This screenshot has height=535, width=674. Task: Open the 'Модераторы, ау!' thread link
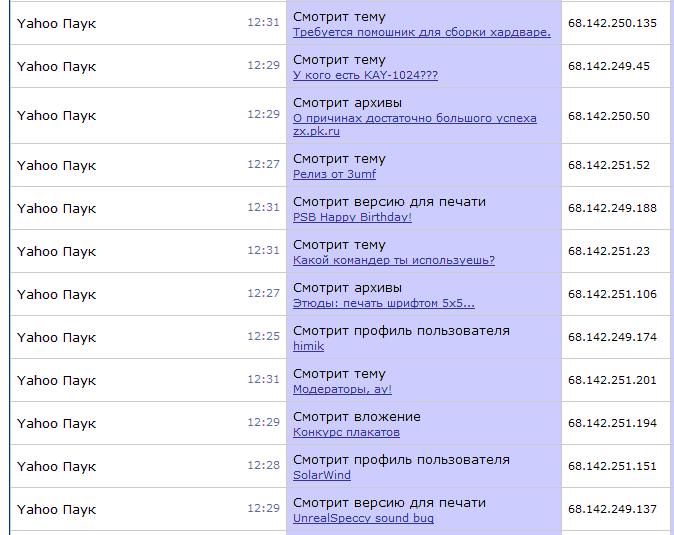[342, 389]
